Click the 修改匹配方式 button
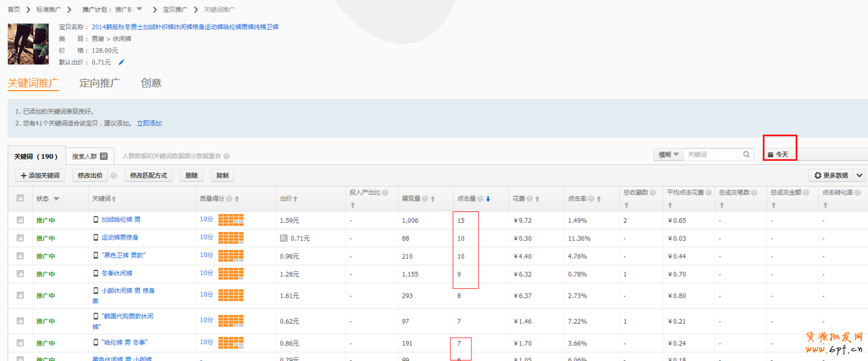Screen dimensions: 868x361 point(149,176)
